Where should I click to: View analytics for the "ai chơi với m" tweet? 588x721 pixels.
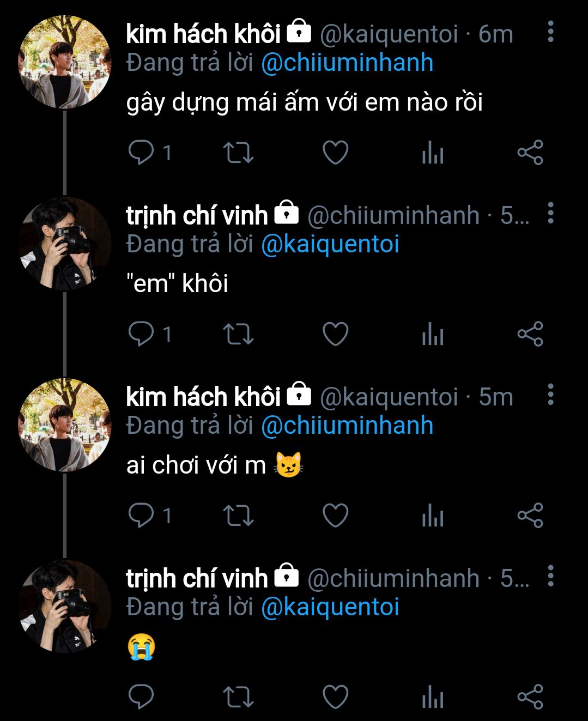click(x=433, y=516)
